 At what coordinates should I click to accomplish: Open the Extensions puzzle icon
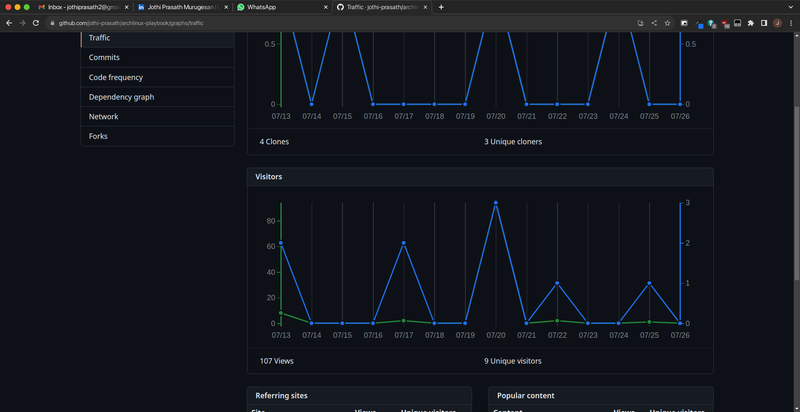tap(750, 22)
